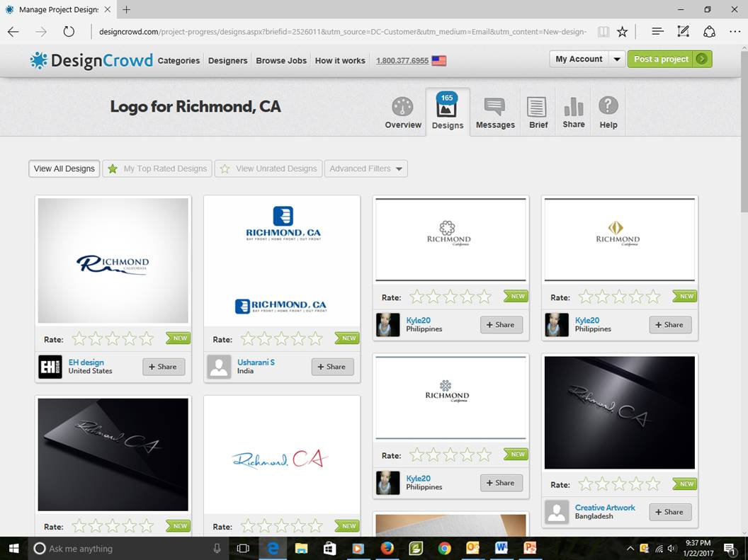This screenshot has height=560, width=748.
Task: Call link 1.800.377.6955
Action: coord(402,60)
